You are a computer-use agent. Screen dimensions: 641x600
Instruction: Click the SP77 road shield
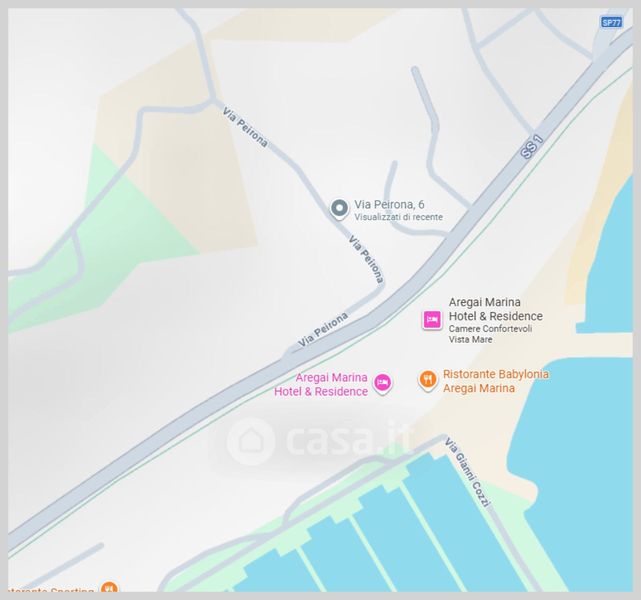tap(611, 22)
